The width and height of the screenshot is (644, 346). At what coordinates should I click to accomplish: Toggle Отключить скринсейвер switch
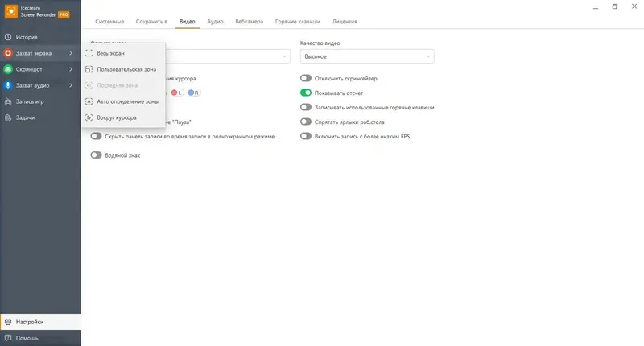306,78
